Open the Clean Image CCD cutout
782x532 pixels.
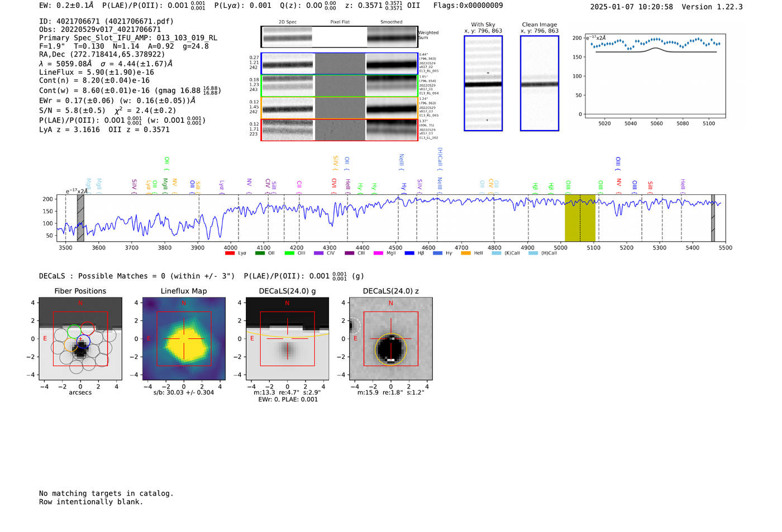(x=540, y=83)
